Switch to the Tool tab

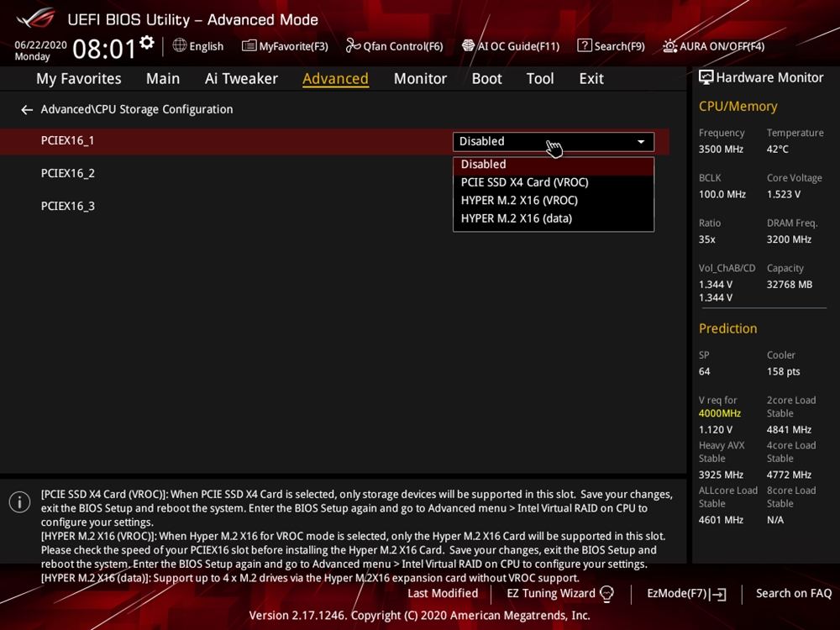coord(540,79)
